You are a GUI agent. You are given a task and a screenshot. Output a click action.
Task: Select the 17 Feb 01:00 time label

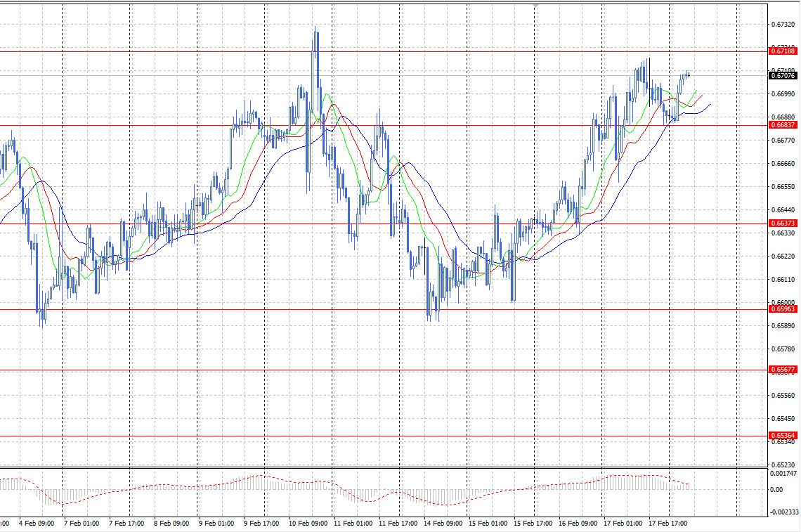pyautogui.click(x=623, y=524)
